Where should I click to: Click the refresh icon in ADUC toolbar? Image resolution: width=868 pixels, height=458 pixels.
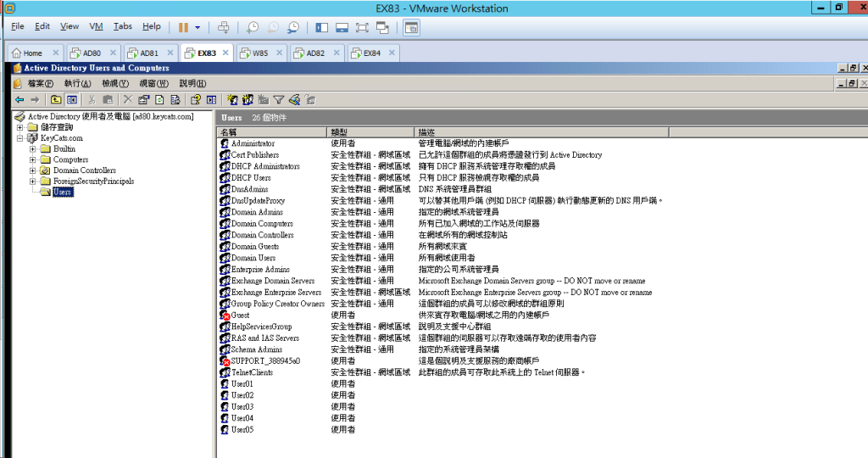pos(159,99)
